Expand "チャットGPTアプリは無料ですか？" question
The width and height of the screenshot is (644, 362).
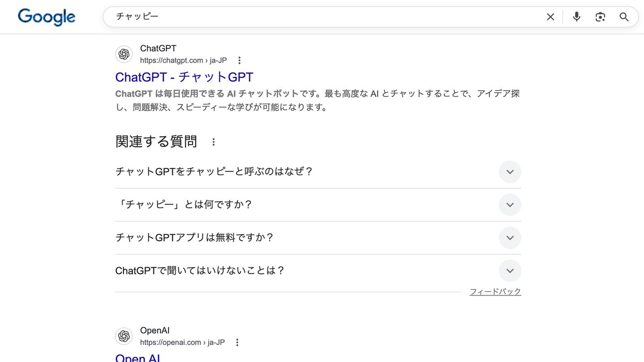coord(510,238)
